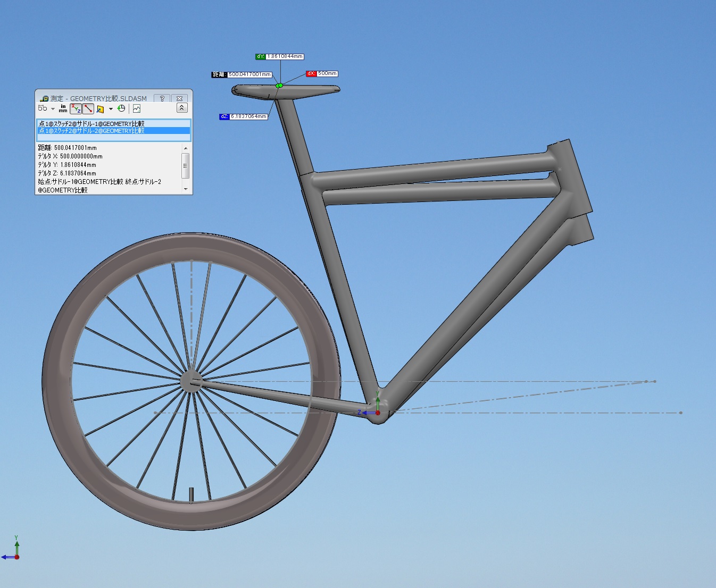Select the highlighted サドル-2 point entry
716x588 pixels.
113,131
